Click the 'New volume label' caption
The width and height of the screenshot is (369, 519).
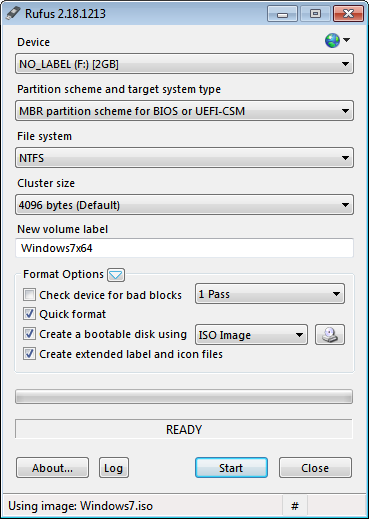point(63,229)
